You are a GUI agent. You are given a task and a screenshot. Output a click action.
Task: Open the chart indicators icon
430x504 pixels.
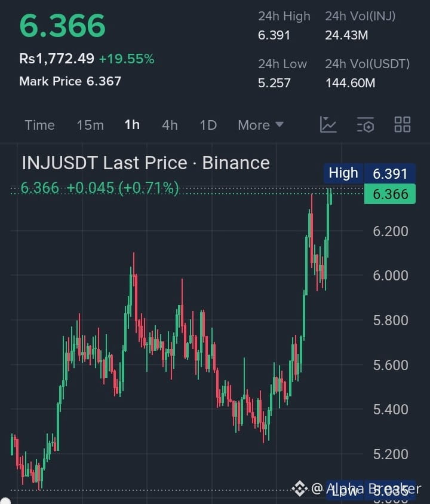tap(328, 125)
